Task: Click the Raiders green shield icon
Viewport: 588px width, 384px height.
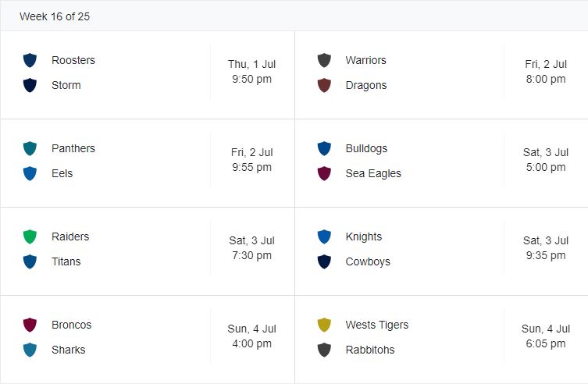Action: pyautogui.click(x=30, y=236)
